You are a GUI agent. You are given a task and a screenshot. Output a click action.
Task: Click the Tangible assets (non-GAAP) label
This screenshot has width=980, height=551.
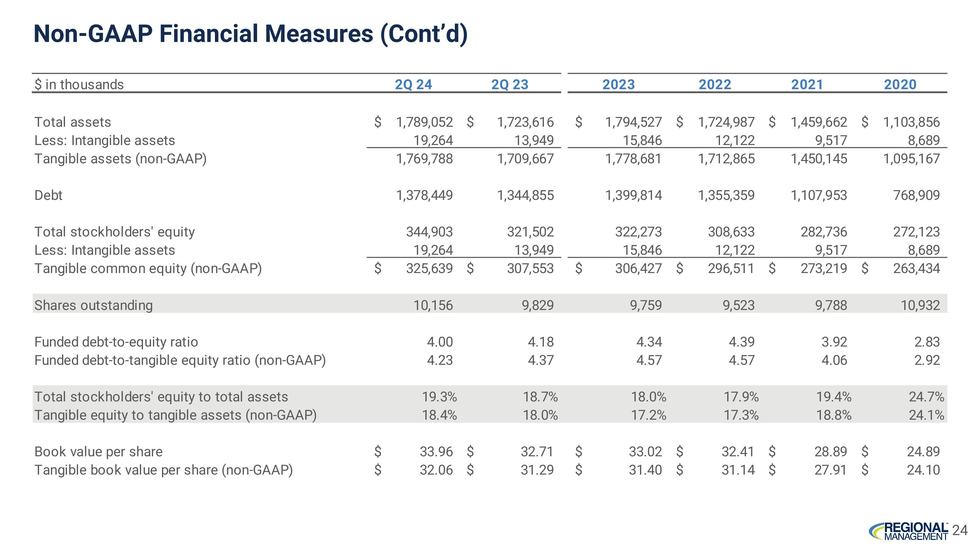pos(120,158)
